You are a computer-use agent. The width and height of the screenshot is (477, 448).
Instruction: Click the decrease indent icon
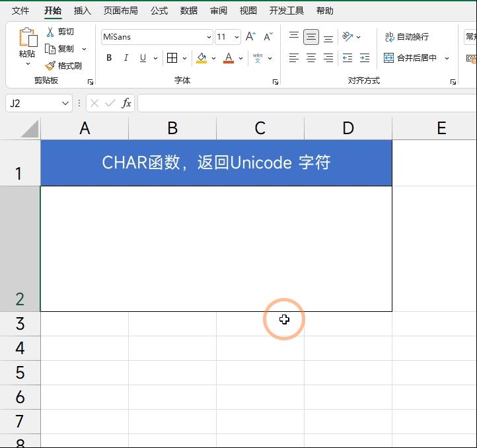click(x=348, y=58)
